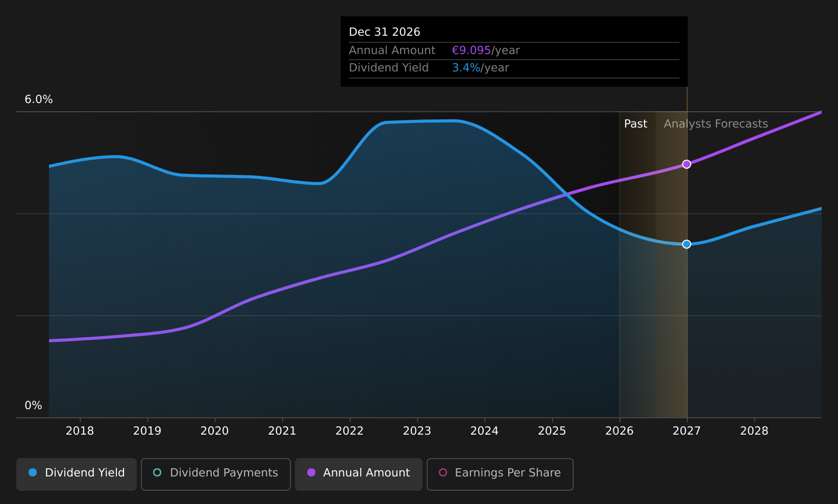This screenshot has width=838, height=504.
Task: Enable the Earnings Per Share series
Action: [500, 474]
